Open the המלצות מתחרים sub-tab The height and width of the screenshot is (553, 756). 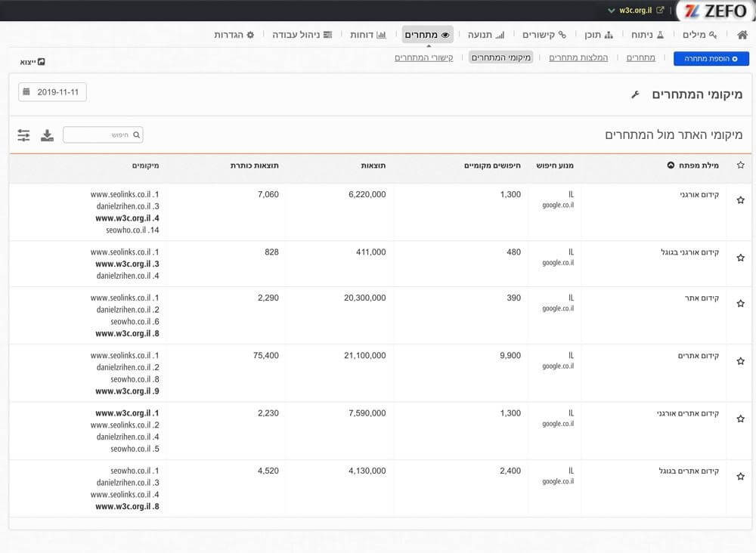pos(578,58)
